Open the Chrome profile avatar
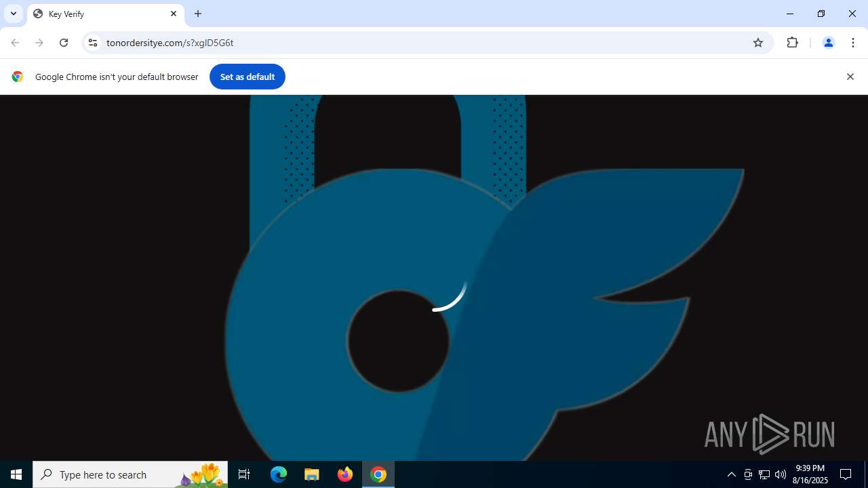868x488 pixels. [828, 43]
